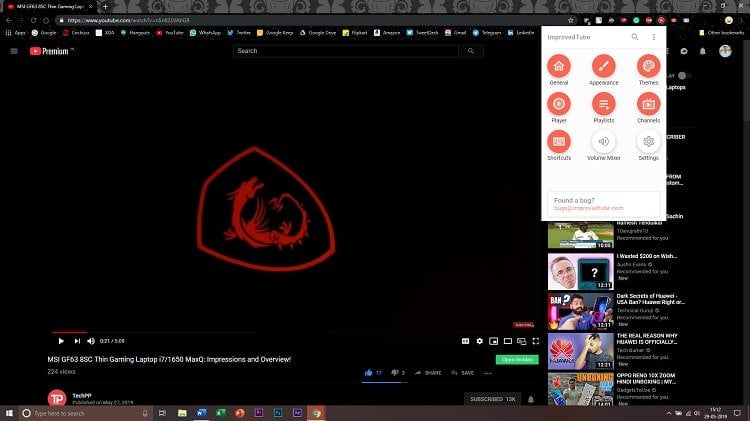Seek on the video progress bar
This screenshot has height=421, width=750.
[296, 332]
